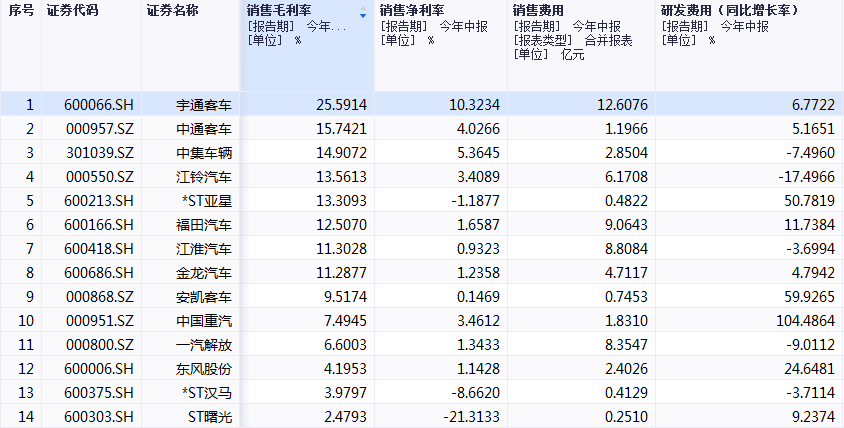Click the 证券名称 column header
The height and width of the screenshot is (428, 844).
[x=172, y=10]
